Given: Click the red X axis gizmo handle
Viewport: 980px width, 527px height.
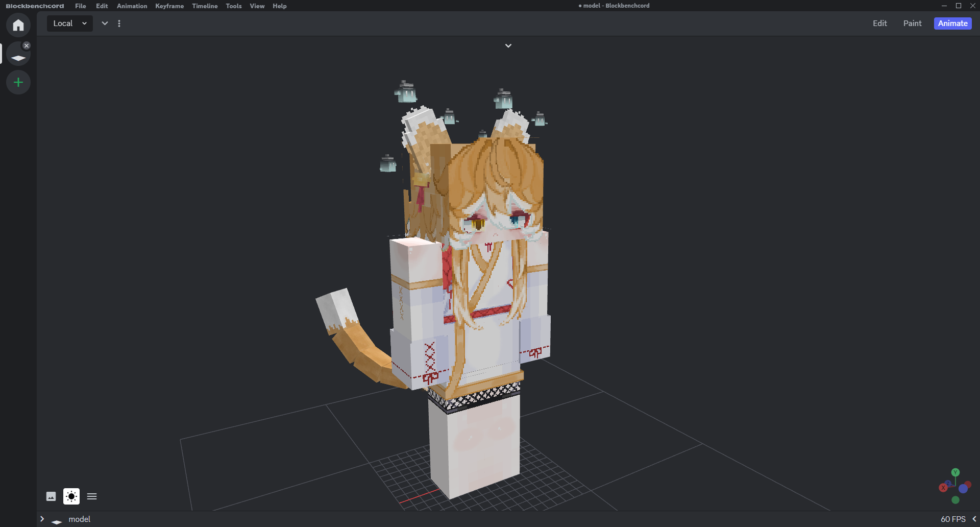Looking at the screenshot, I should pos(943,488).
